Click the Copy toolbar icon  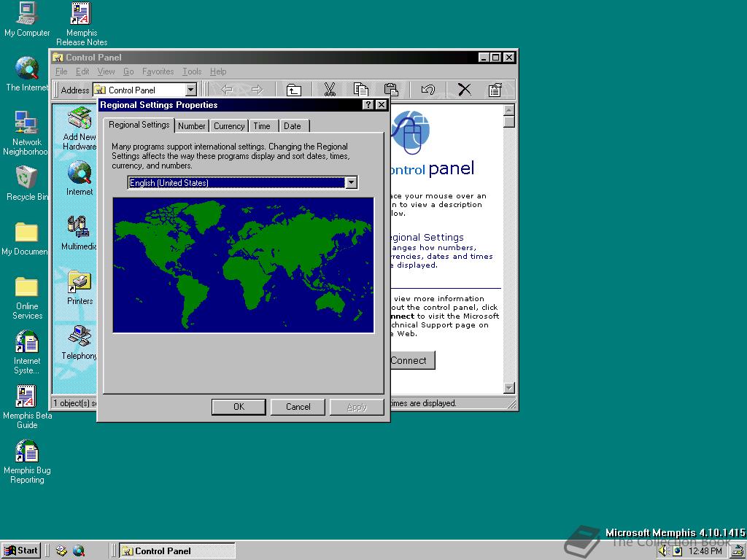[x=360, y=90]
